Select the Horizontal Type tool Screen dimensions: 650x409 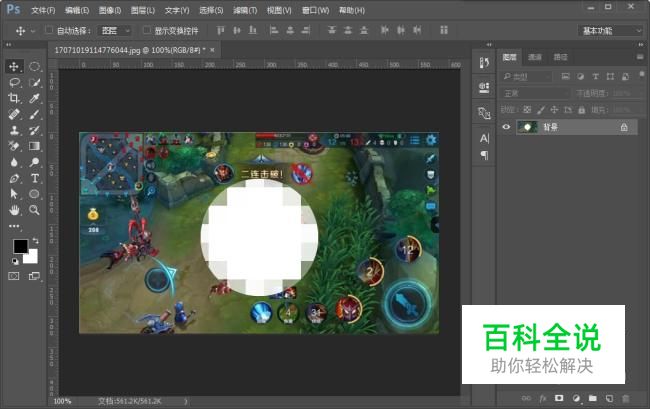[x=34, y=178]
